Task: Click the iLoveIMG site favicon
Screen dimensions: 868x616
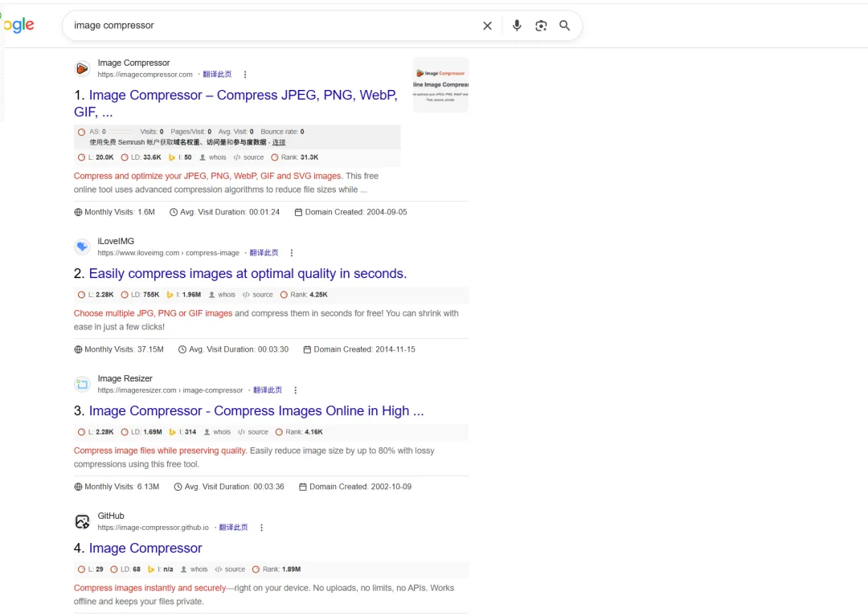Action: click(82, 247)
